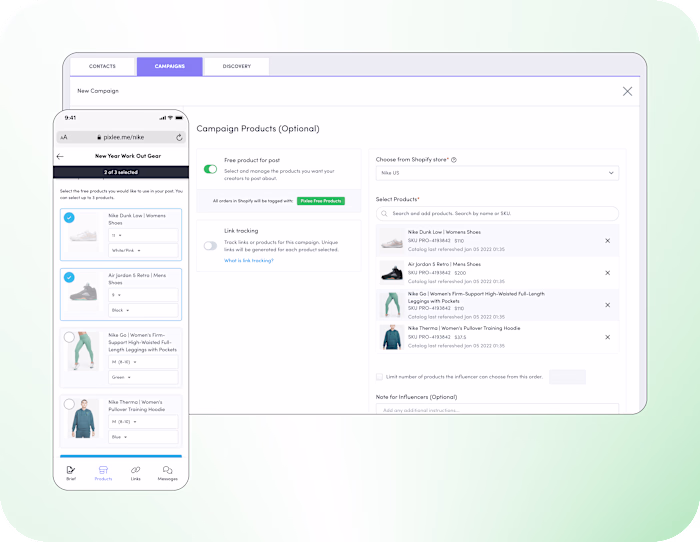700x542 pixels.
Task: Open Green color dropdown for leggings
Action: coord(143,377)
